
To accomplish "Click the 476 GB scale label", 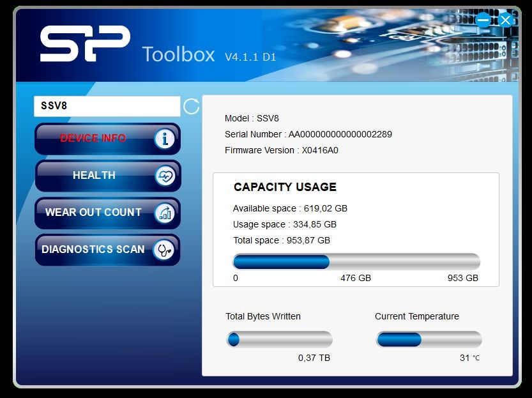I will 356,278.
